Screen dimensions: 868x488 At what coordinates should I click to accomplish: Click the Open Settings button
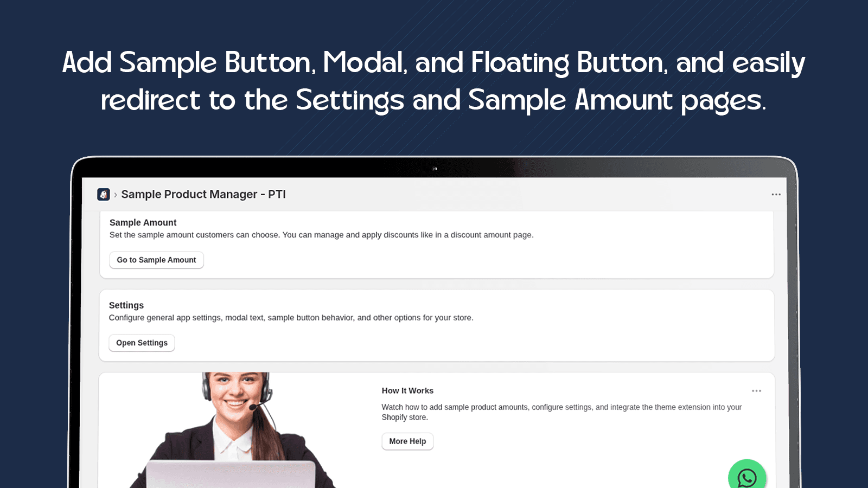click(x=142, y=343)
